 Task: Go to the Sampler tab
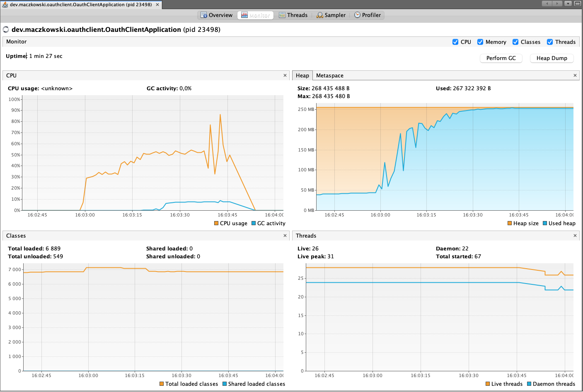[331, 15]
